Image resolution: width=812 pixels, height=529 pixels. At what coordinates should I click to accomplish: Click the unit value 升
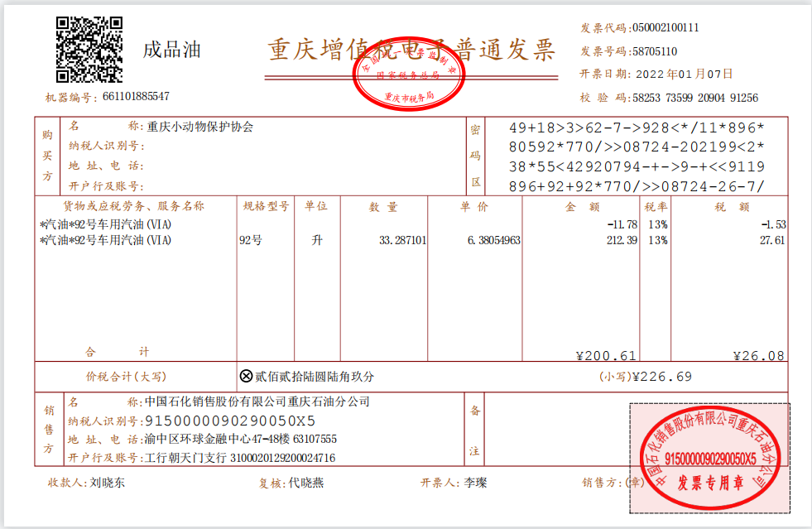tap(317, 240)
